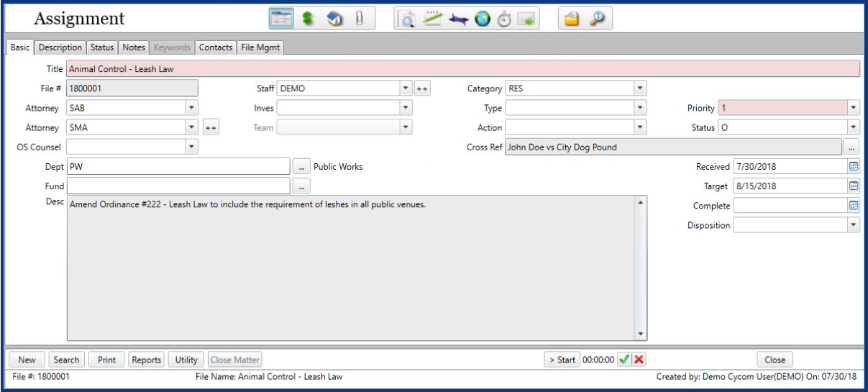
Task: Click the New button
Action: click(x=27, y=360)
